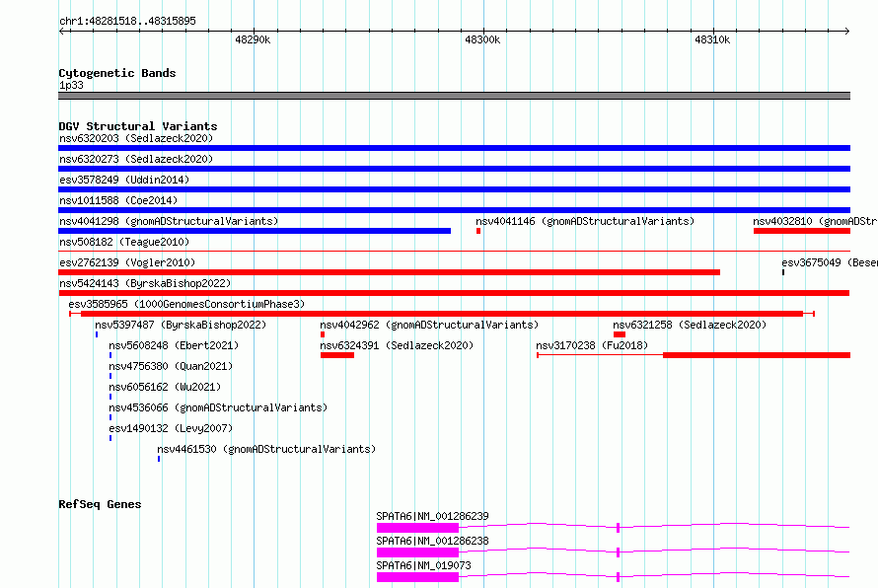This screenshot has height=588, width=878.
Task: Select the blue bar beneath nsv4041298
Action: coord(255,231)
